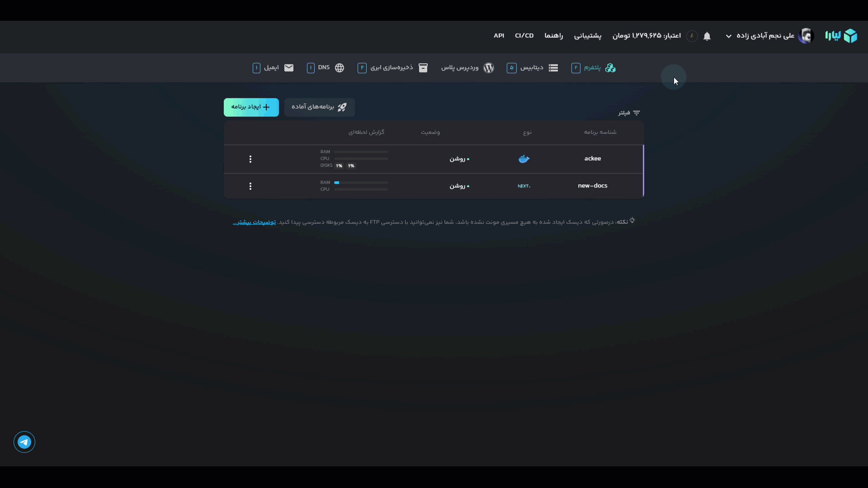
Task: Switch to the وردپرس پلاس tab
Action: tap(467, 68)
